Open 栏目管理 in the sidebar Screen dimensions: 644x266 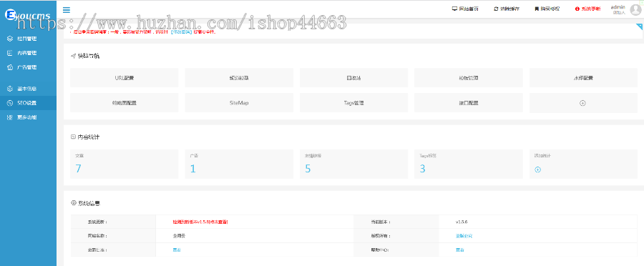pos(27,39)
